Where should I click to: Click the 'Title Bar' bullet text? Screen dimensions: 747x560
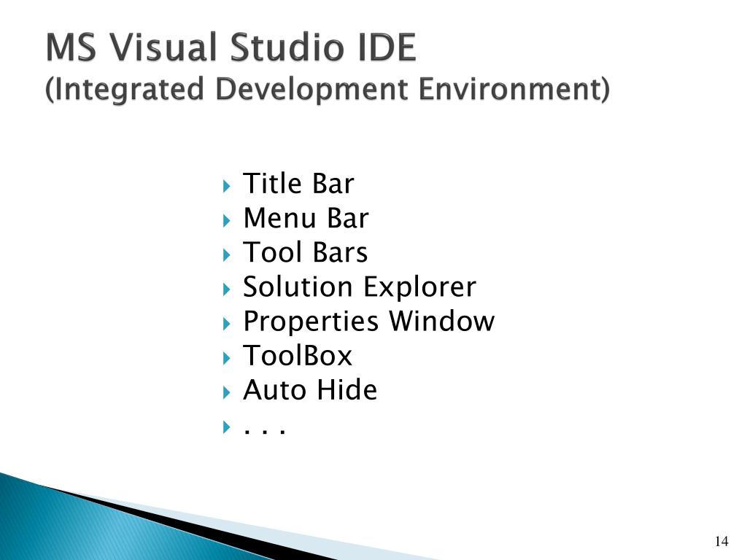(x=298, y=183)
